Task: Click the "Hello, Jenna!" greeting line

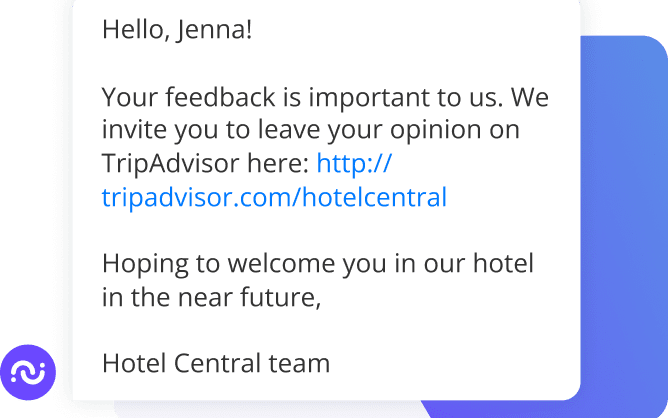Action: pos(177,30)
